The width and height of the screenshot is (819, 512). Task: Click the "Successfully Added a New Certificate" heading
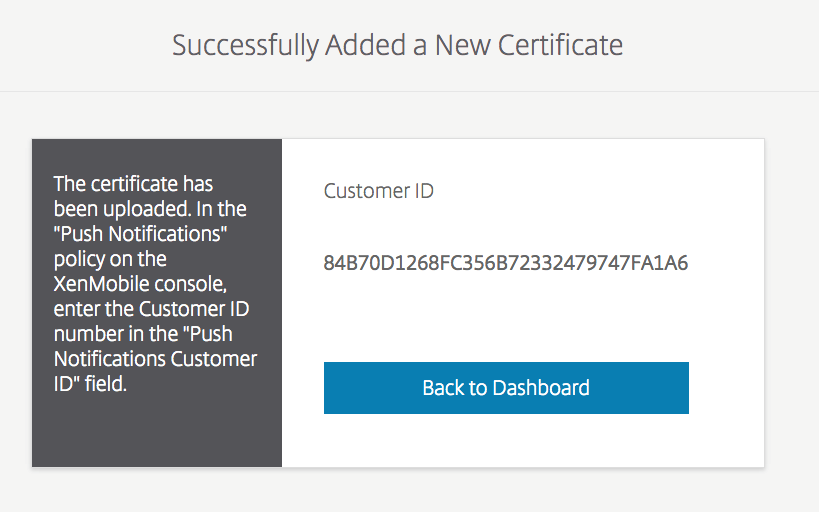click(x=397, y=45)
